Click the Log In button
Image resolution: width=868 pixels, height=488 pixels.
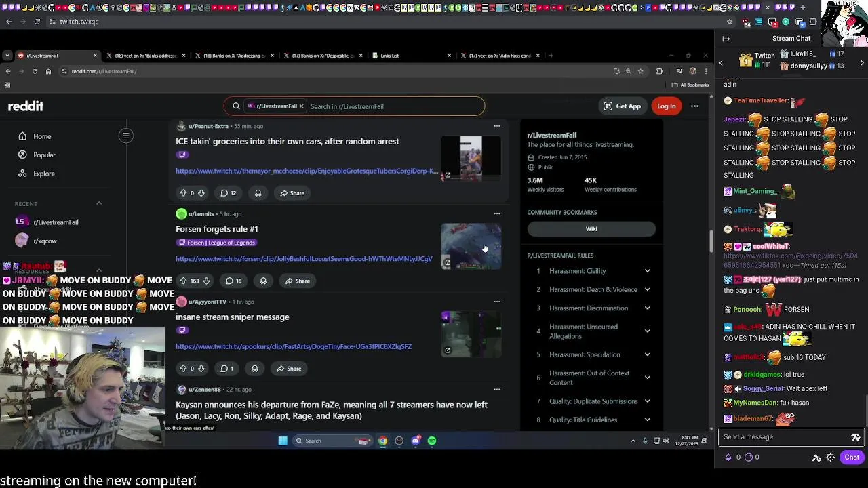pos(666,106)
